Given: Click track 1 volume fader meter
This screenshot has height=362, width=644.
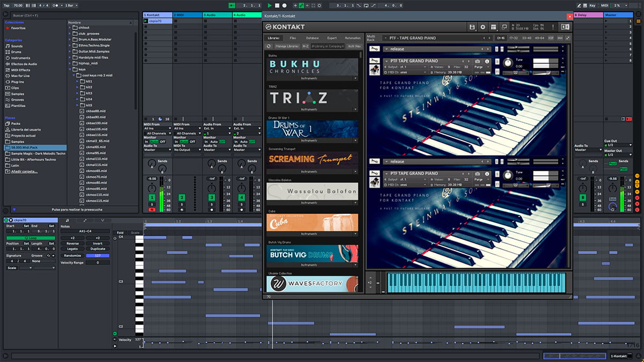Looking at the screenshot, I should pyautogui.click(x=161, y=193).
